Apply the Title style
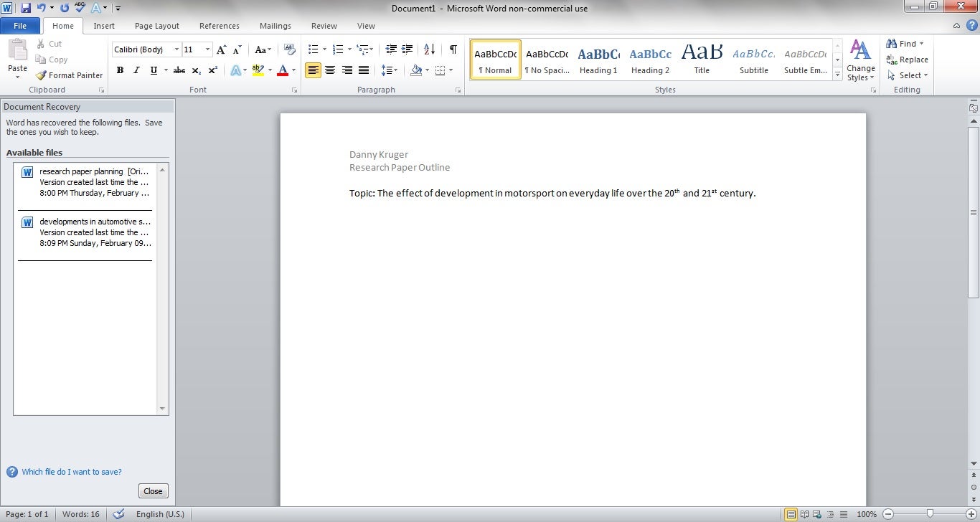Screen dimensions: 980x522 click(x=702, y=60)
